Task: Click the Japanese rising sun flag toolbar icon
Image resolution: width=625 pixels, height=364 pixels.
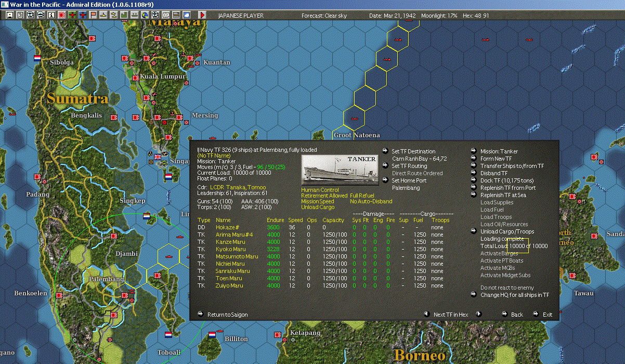Action: [x=62, y=15]
